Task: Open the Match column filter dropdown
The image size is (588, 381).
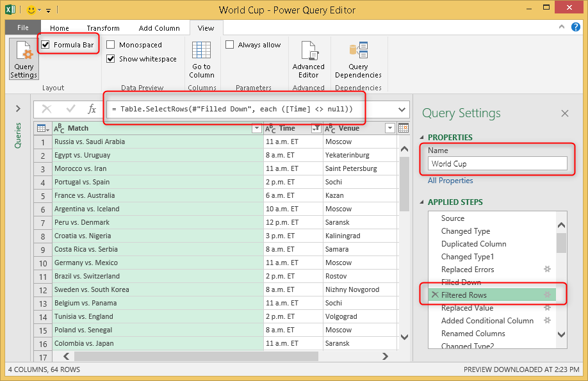Action: 256,128
